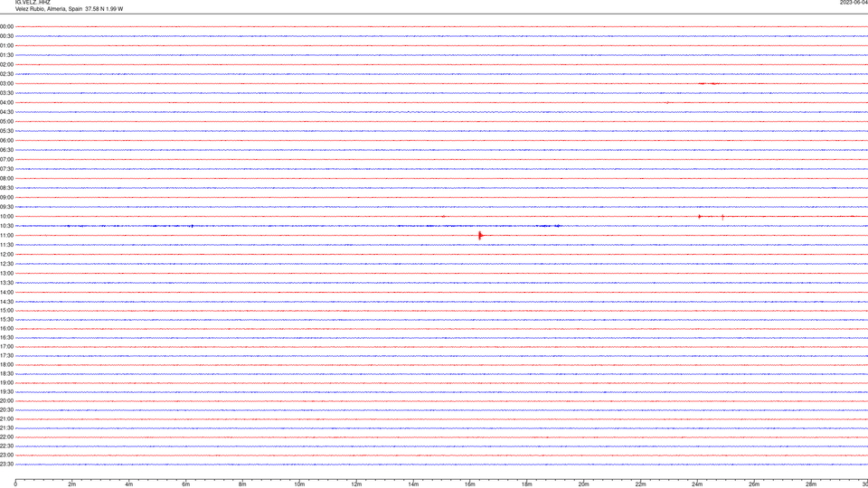The width and height of the screenshot is (868, 488).
Task: Click the small blue spike near 6m on 10:30 trace
Action: pos(192,226)
